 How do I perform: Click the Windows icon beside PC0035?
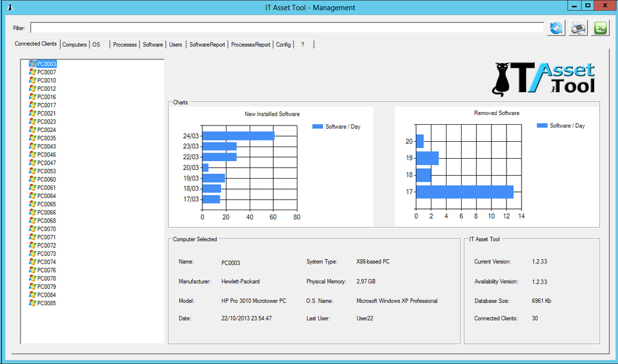click(32, 138)
